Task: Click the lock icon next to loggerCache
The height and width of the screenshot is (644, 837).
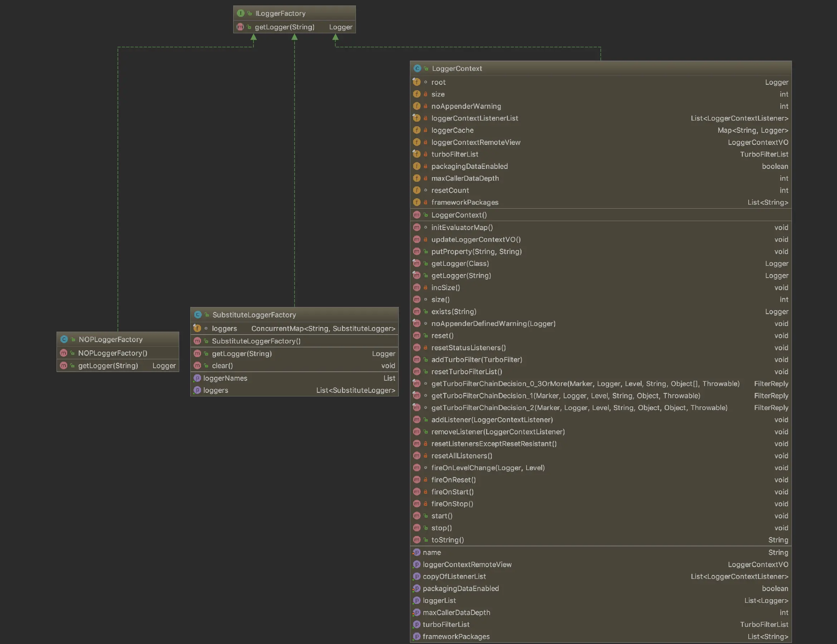Action: click(425, 130)
